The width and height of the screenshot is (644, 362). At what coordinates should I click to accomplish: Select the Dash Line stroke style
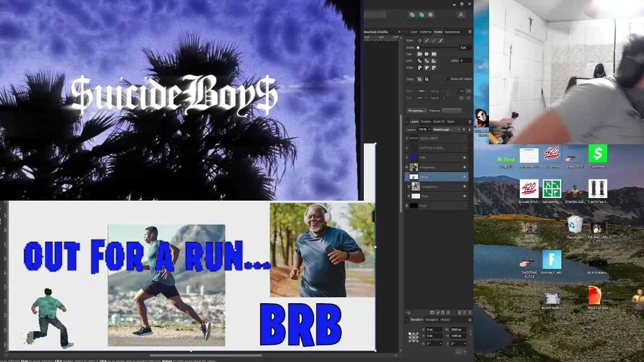tap(434, 41)
